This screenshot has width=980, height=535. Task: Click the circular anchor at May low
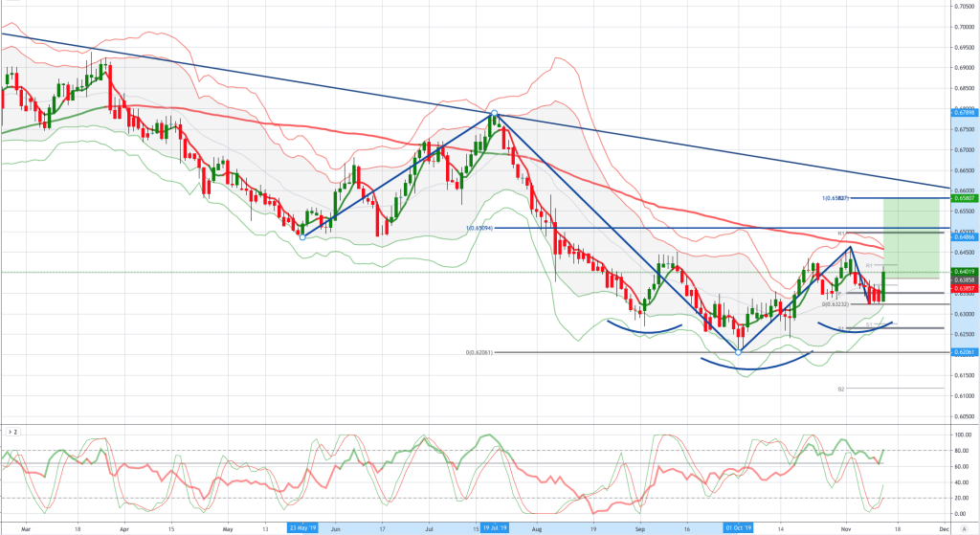click(x=302, y=236)
